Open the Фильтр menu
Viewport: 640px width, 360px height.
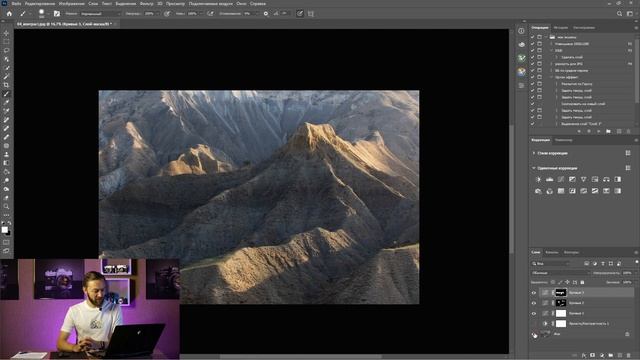coord(147,3)
